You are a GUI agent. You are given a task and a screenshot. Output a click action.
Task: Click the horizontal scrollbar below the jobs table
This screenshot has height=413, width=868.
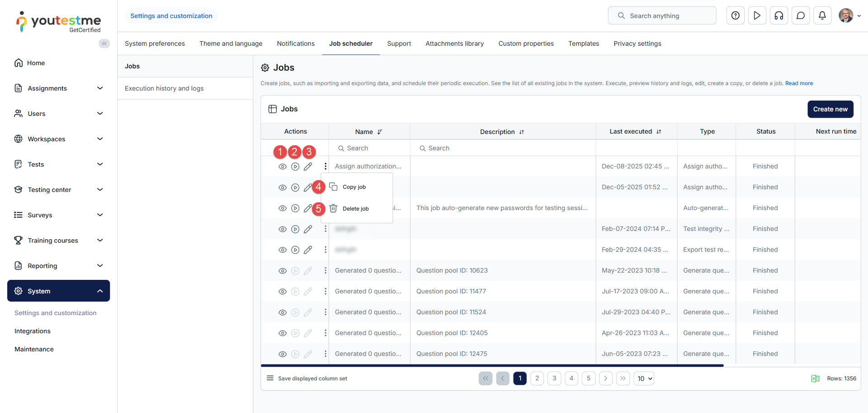[492, 365]
